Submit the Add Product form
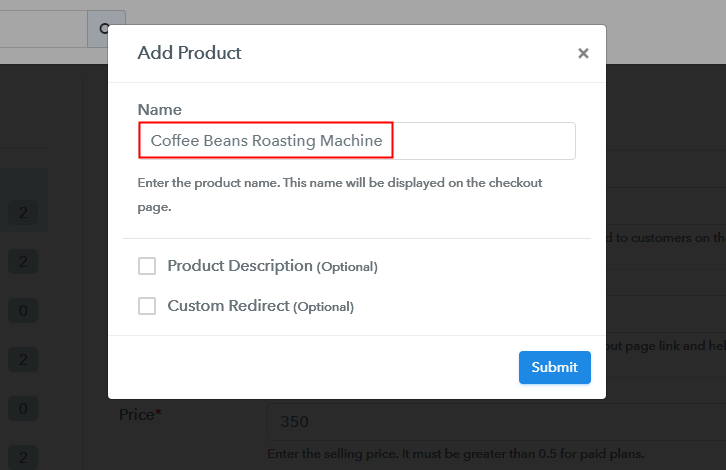The width and height of the screenshot is (726, 470). tap(555, 367)
